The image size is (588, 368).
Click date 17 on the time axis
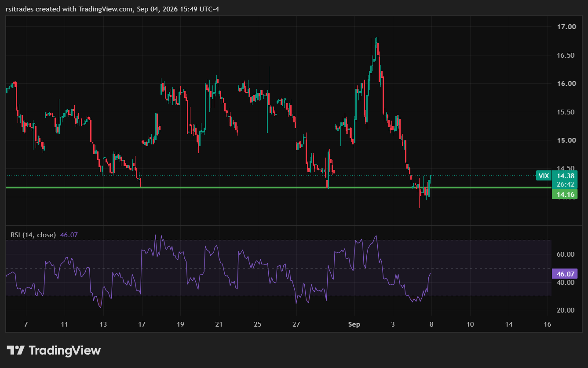(x=142, y=325)
